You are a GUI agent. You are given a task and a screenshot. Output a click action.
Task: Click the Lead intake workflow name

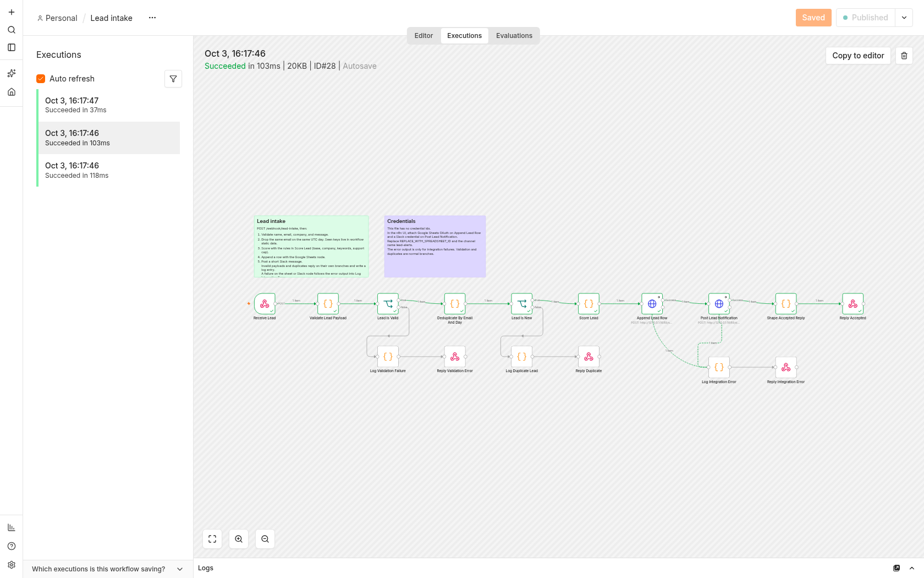pos(111,18)
